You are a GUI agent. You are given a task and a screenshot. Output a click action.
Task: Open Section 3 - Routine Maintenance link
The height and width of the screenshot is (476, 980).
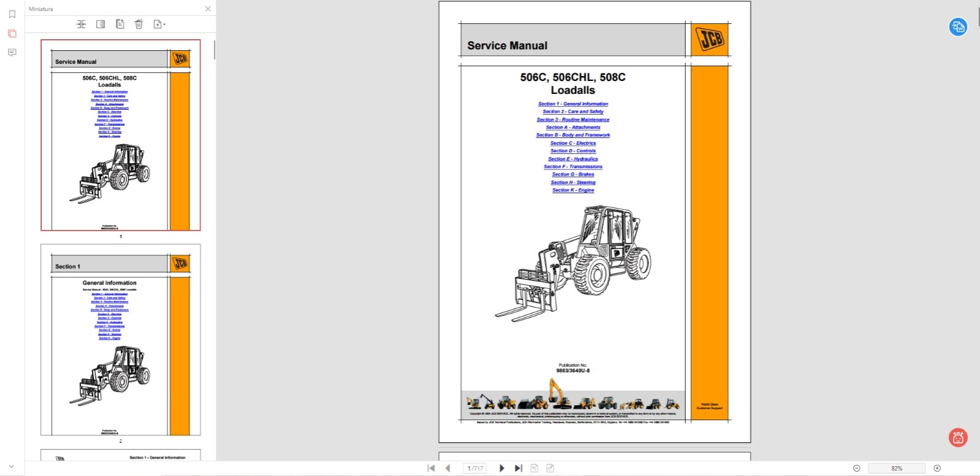(x=573, y=120)
